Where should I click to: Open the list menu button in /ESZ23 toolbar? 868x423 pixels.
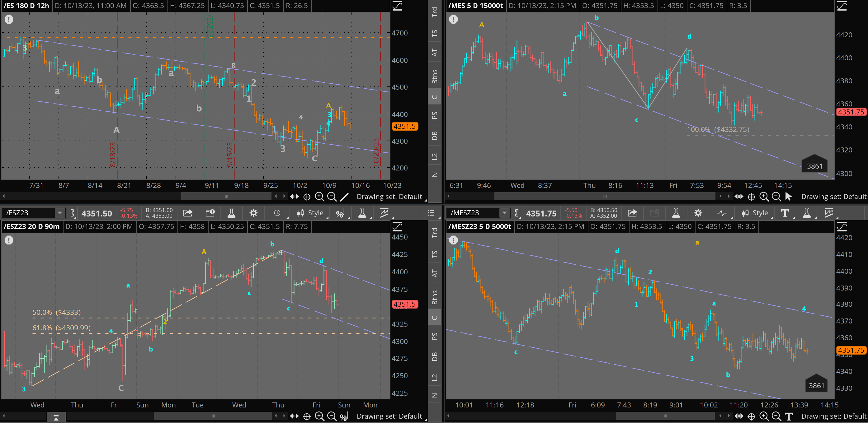coord(431,213)
